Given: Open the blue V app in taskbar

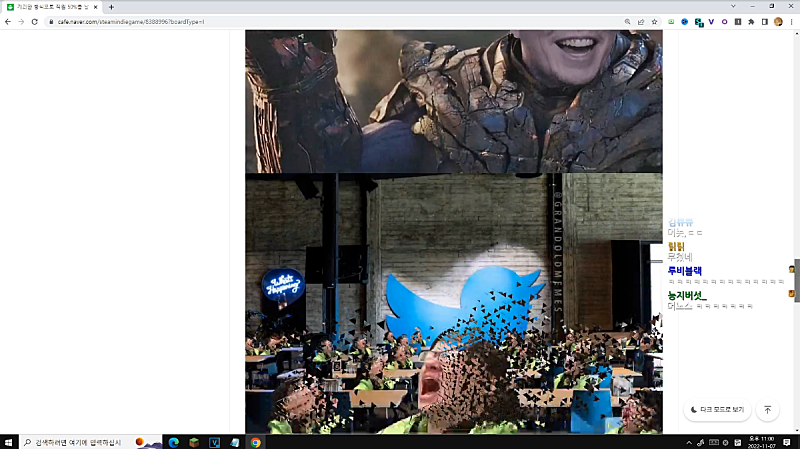Looking at the screenshot, I should click(214, 442).
